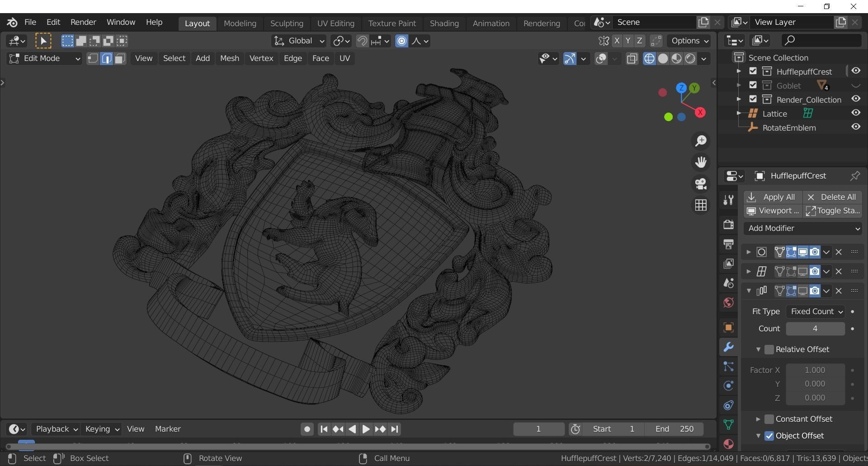Viewport: 868px width, 466px height.
Task: Open the Render properties tab
Action: coord(728,224)
